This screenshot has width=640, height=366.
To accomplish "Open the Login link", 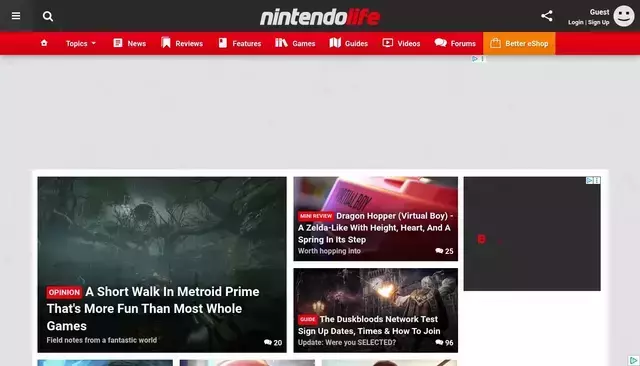I will tap(576, 22).
